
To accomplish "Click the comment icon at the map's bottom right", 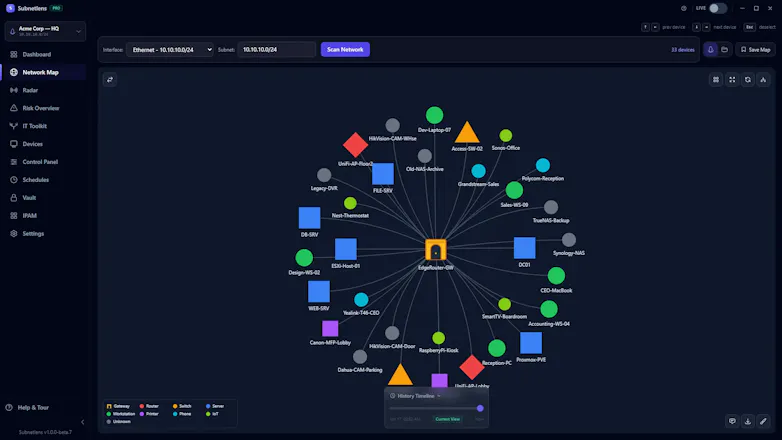I will (732, 421).
